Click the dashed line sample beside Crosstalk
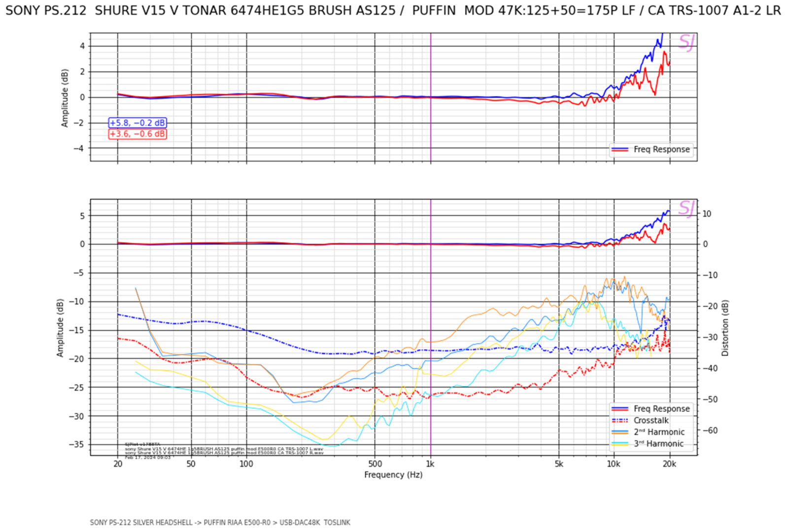This screenshot has width=787, height=532. click(620, 421)
